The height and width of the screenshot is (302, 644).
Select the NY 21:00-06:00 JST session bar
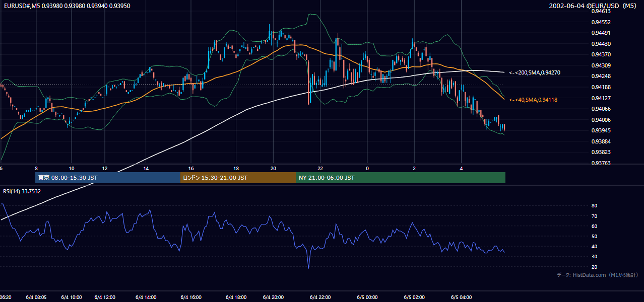point(401,178)
